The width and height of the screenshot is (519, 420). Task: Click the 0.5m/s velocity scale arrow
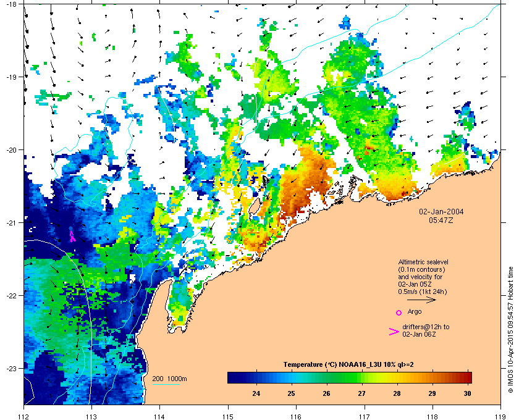(421, 300)
